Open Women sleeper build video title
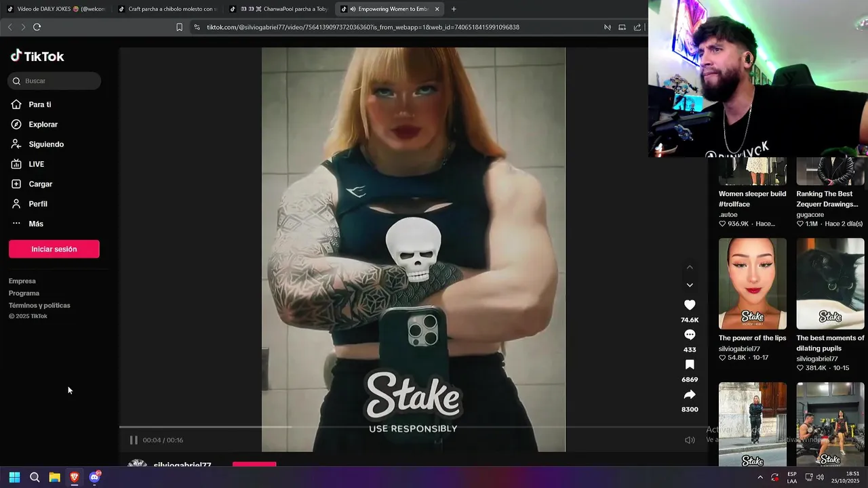 tap(753, 199)
